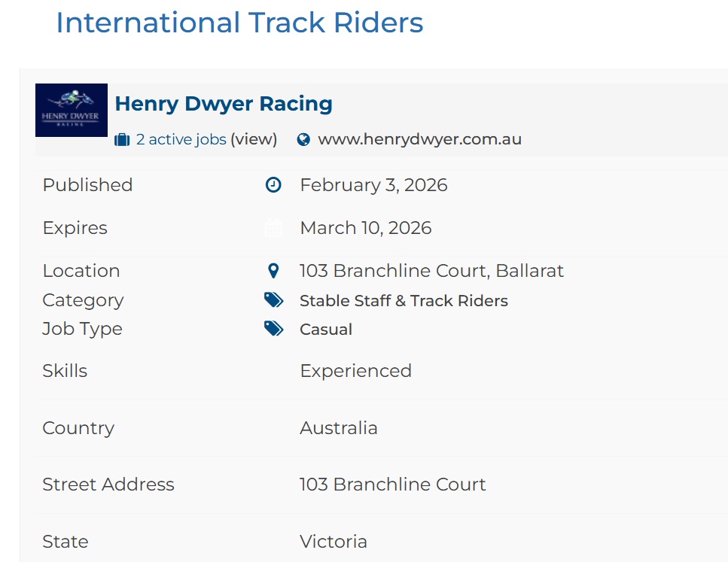This screenshot has height=562, width=728.
Task: Click the tag icon beside Job Type
Action: pos(273,329)
